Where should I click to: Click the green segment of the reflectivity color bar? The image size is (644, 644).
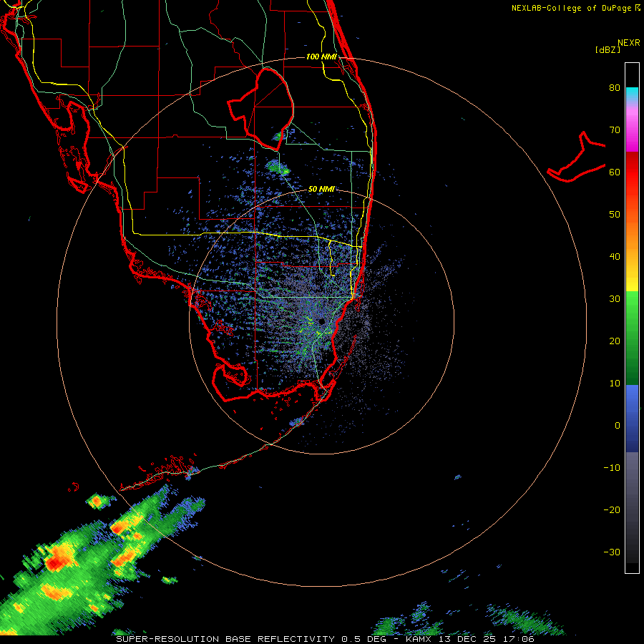(x=632, y=338)
